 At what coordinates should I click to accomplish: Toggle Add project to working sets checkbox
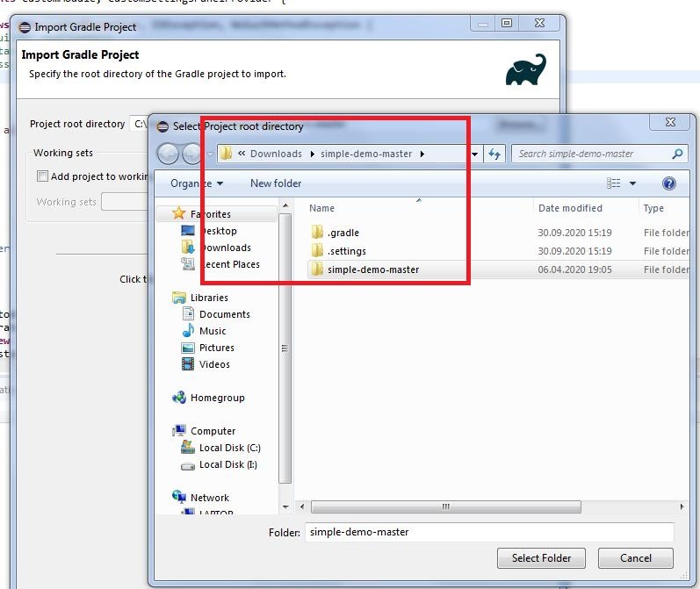[x=42, y=176]
